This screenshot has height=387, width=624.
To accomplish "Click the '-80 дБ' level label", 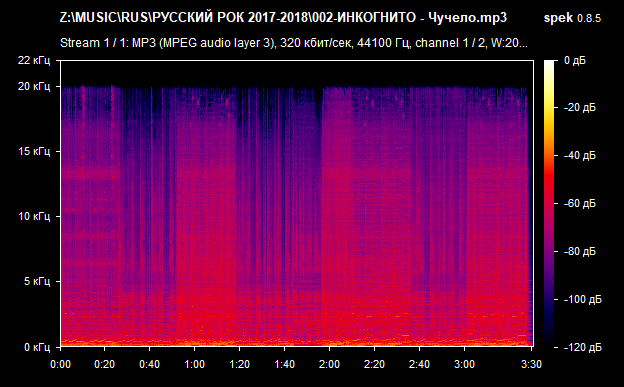I will pyautogui.click(x=580, y=252).
